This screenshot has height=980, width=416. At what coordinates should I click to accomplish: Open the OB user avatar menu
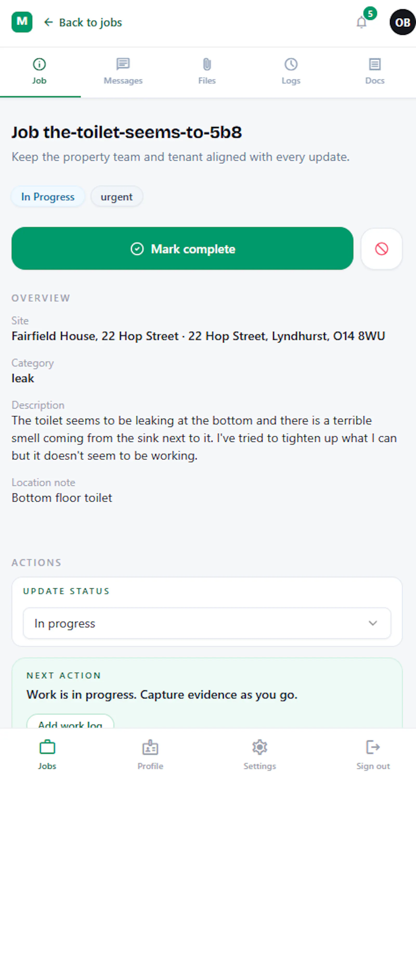[x=402, y=22]
